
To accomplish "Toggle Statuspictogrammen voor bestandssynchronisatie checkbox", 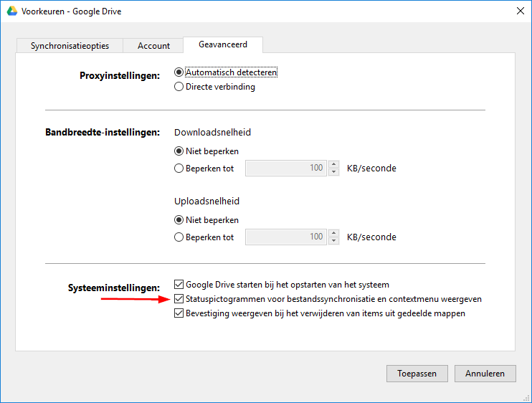I will (x=179, y=298).
